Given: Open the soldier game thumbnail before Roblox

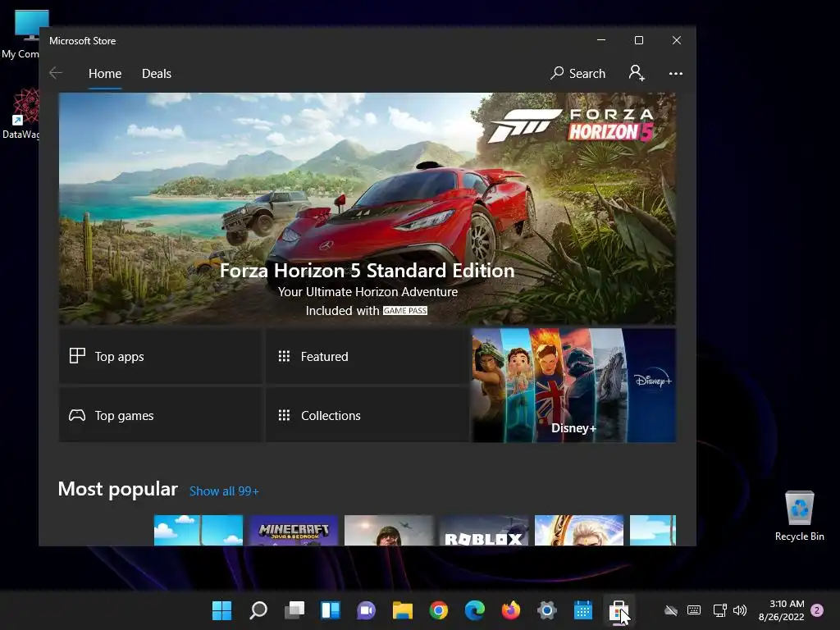Looking at the screenshot, I should click(x=388, y=531).
